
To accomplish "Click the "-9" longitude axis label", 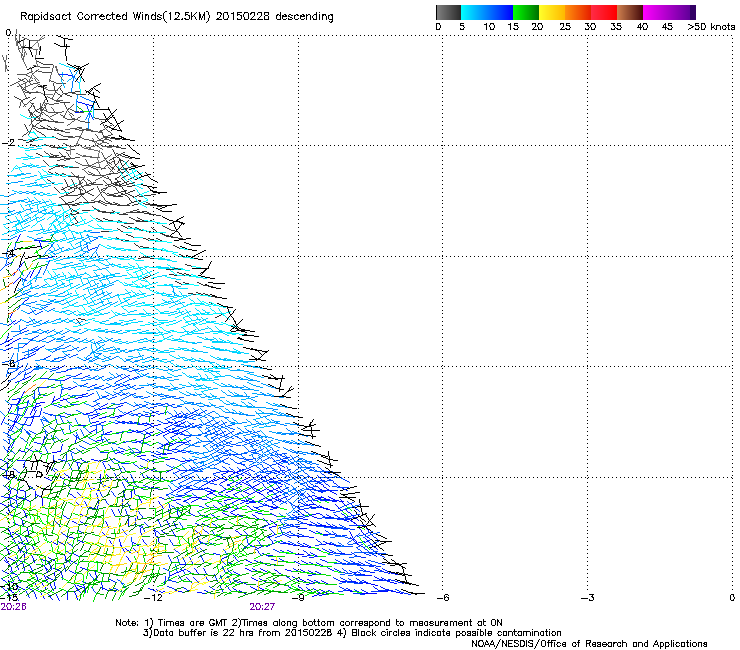I will click(x=298, y=598).
